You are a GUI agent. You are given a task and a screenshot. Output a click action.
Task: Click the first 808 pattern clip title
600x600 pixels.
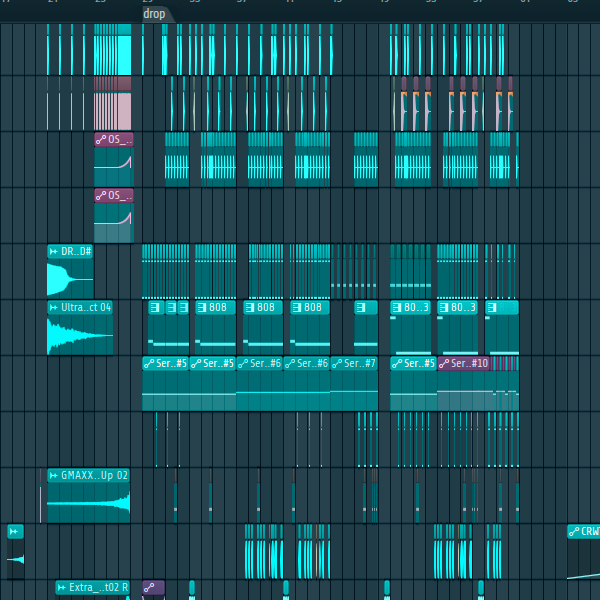(x=218, y=307)
